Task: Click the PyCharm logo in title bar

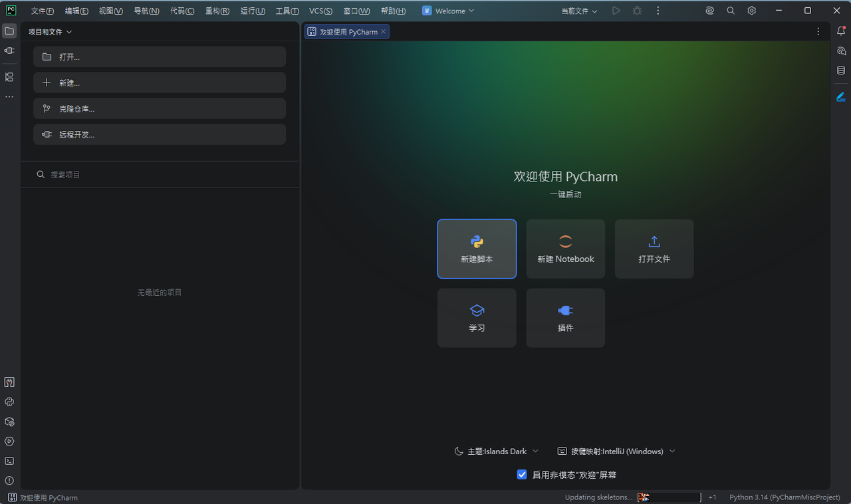Action: click(x=11, y=10)
